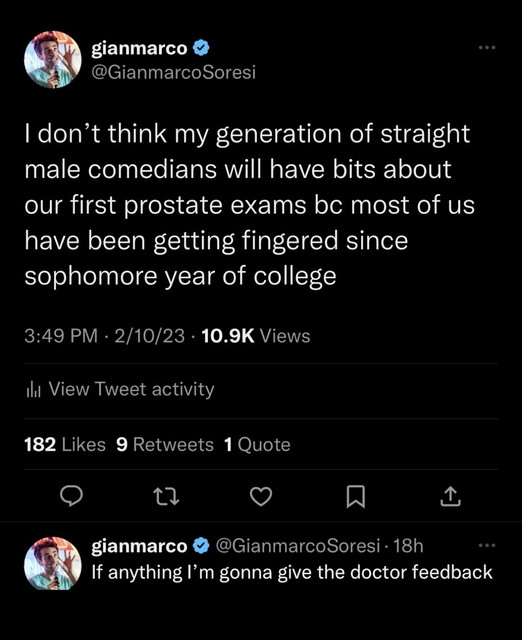
Task: View Tweet activity link
Action: (131, 389)
